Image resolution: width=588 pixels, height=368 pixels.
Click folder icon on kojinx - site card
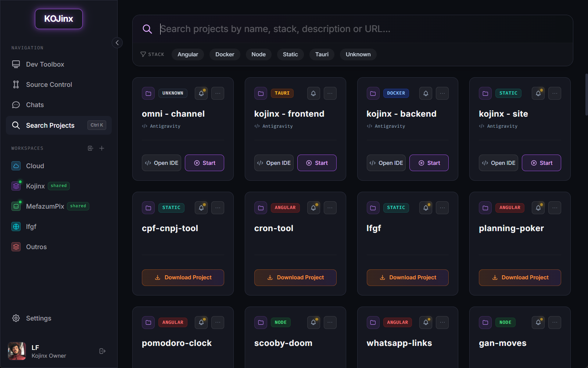pyautogui.click(x=485, y=93)
